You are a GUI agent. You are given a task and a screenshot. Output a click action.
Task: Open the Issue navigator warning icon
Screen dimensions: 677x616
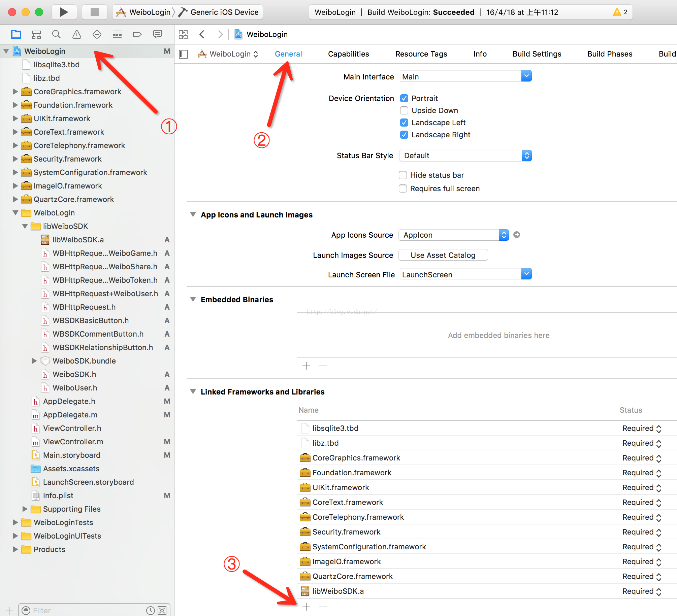click(x=77, y=34)
